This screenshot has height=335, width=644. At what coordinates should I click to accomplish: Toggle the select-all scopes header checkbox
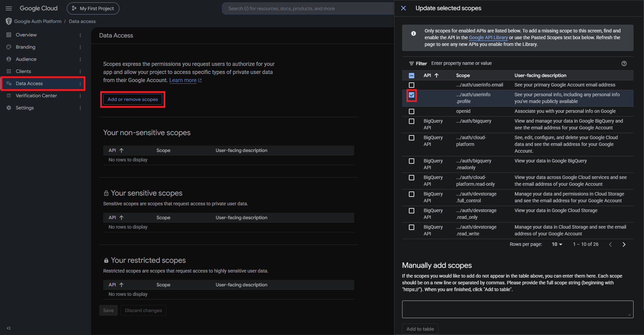click(x=412, y=75)
